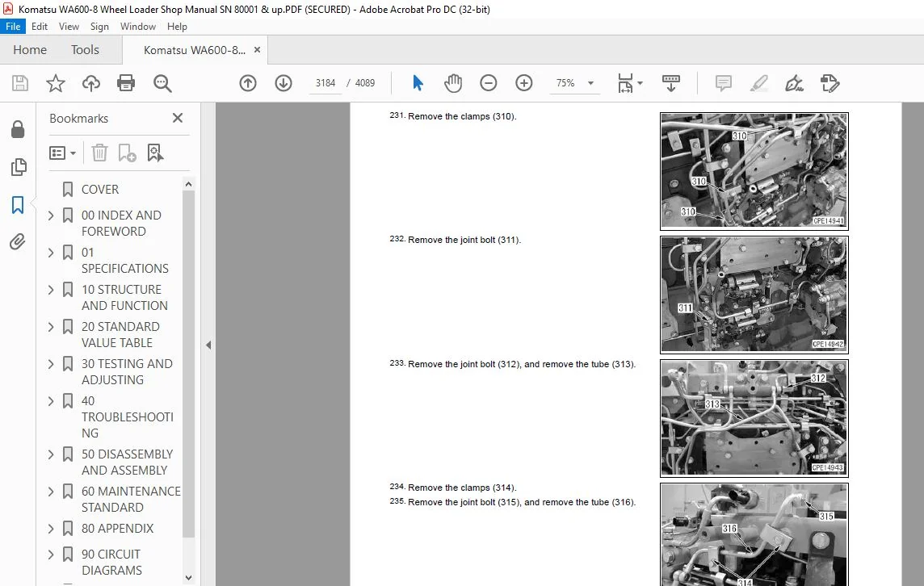Go to previous page arrow
The width and height of the screenshot is (924, 586).
tap(248, 83)
